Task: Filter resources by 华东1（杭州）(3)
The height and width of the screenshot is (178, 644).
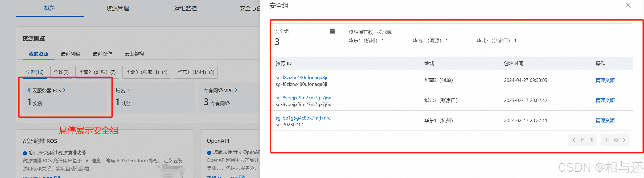Action: coord(196,72)
